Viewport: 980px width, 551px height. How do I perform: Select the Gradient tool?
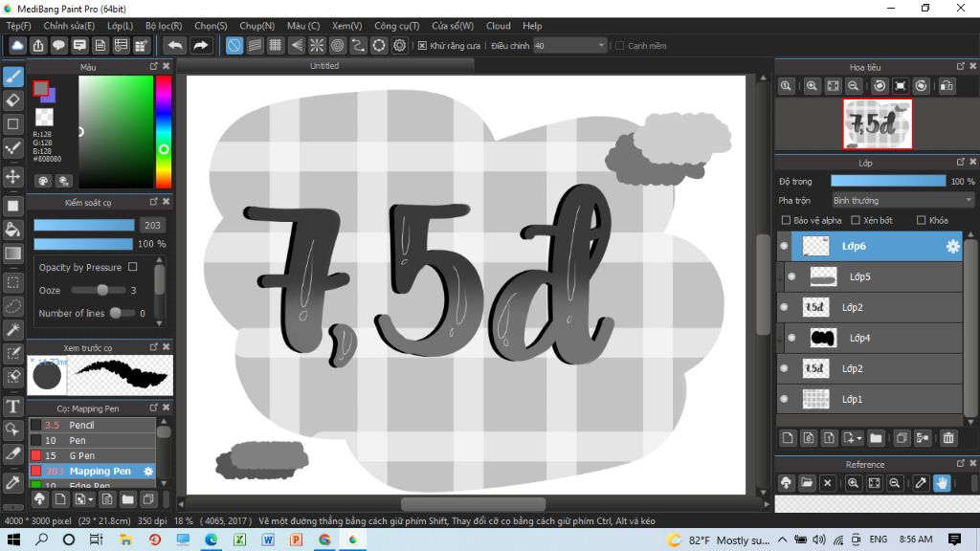coord(13,253)
